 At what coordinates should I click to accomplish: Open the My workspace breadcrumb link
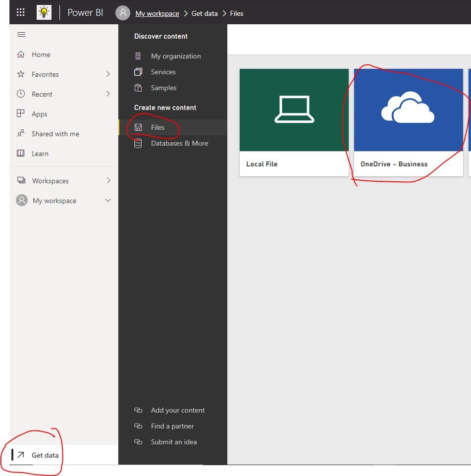coord(157,13)
